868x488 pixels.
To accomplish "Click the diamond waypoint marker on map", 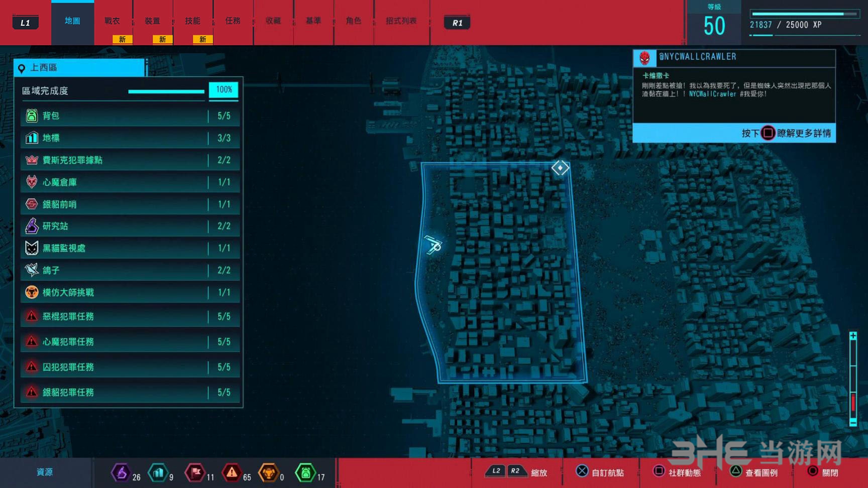I will 560,168.
